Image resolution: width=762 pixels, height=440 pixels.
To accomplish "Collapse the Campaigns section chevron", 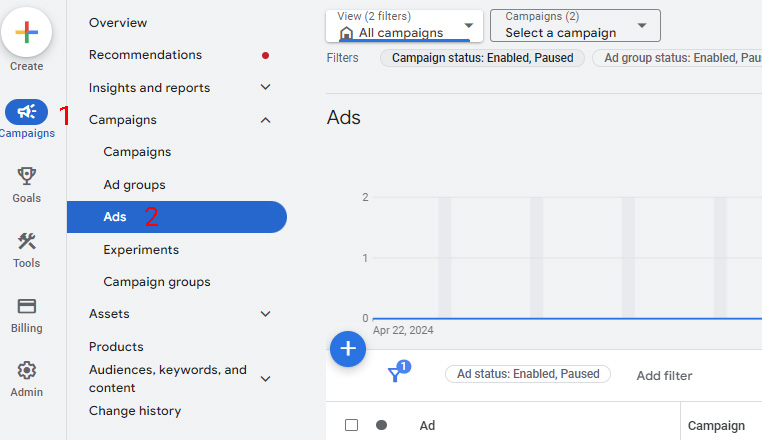I will pos(265,120).
